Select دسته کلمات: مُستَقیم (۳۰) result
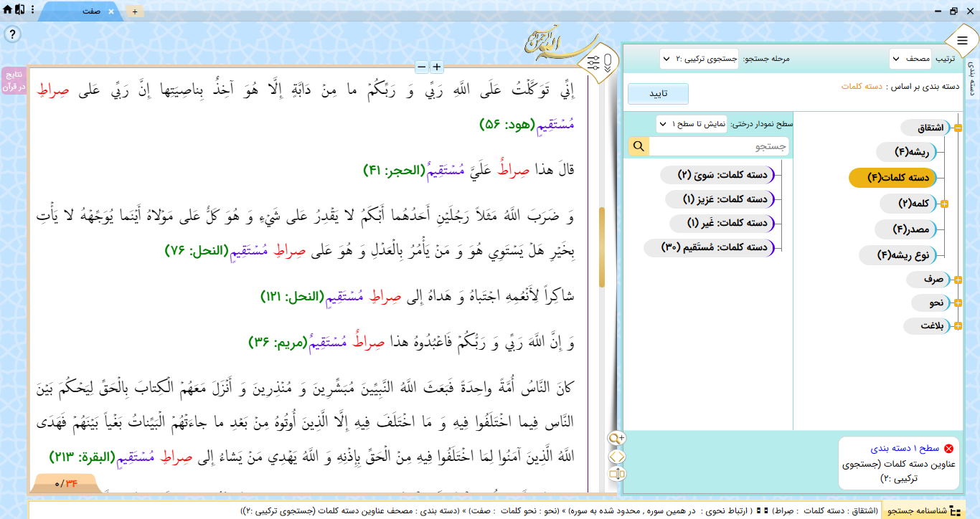 tap(709, 247)
